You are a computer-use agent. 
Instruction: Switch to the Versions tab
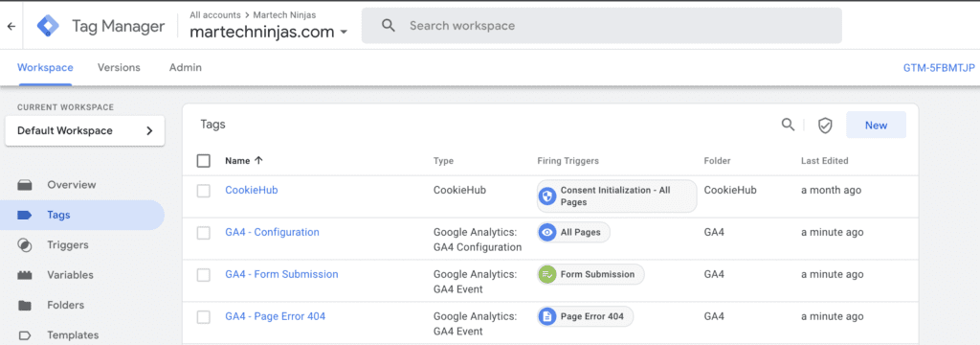[119, 68]
